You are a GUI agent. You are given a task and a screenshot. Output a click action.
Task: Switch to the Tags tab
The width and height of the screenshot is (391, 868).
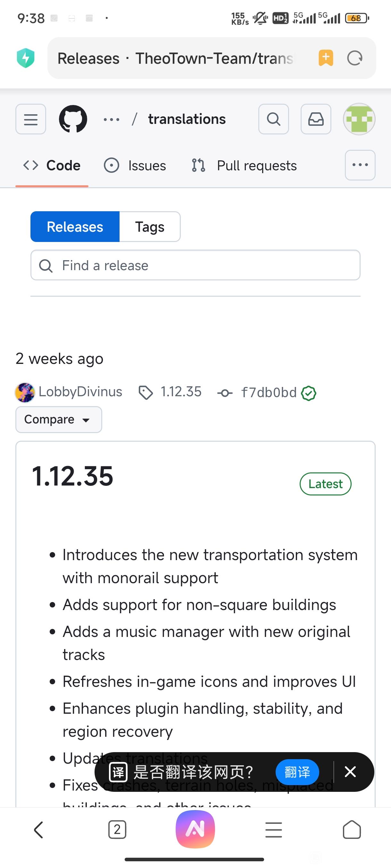pyautogui.click(x=149, y=227)
